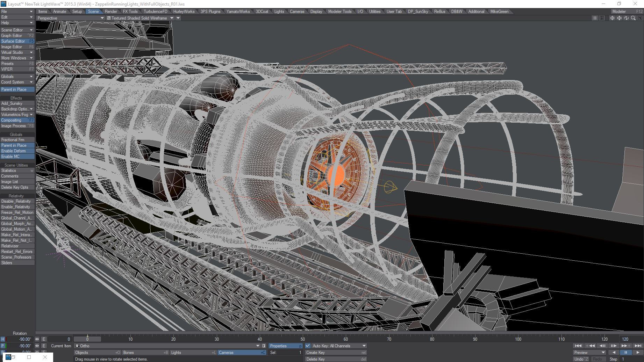Click the center-view crosshair icon

[x=612, y=18]
